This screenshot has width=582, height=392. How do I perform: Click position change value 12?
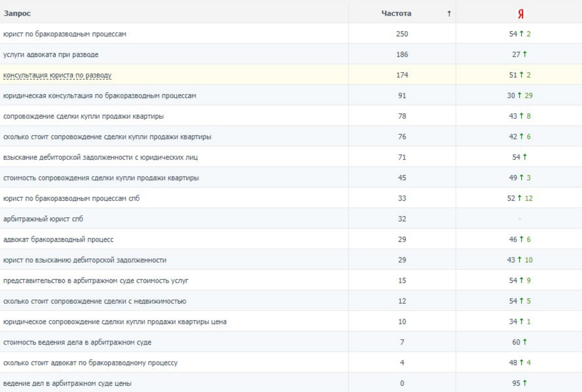point(529,198)
